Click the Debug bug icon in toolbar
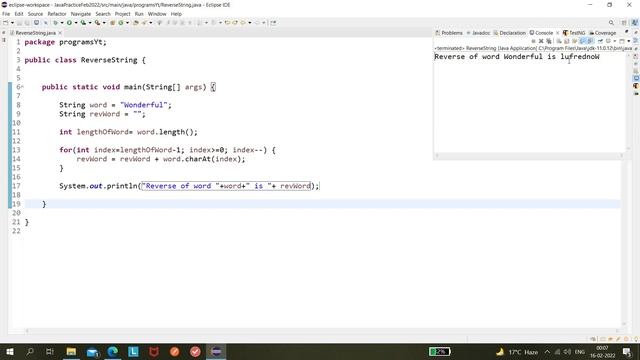The image size is (640, 360). tap(56, 23)
